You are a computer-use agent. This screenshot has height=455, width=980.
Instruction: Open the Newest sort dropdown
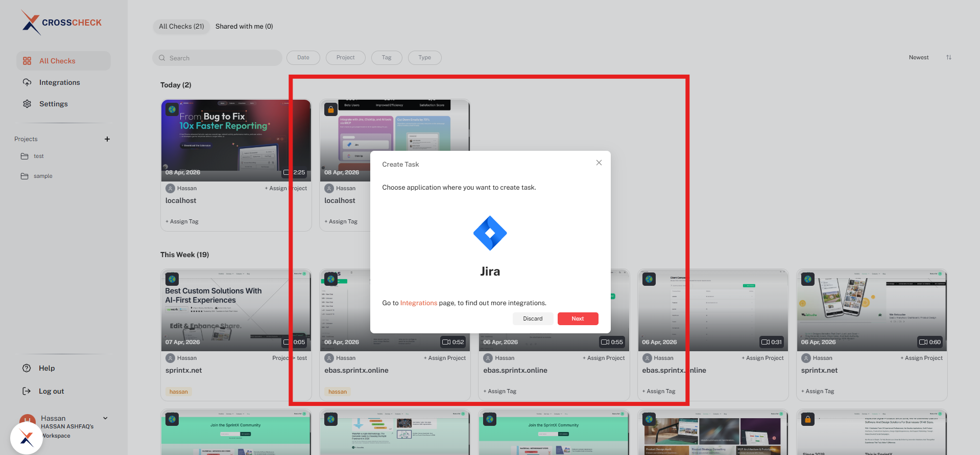point(919,57)
